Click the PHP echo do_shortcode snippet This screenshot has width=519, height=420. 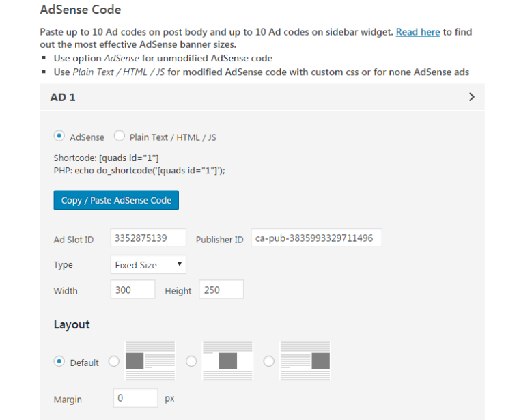tap(150, 171)
